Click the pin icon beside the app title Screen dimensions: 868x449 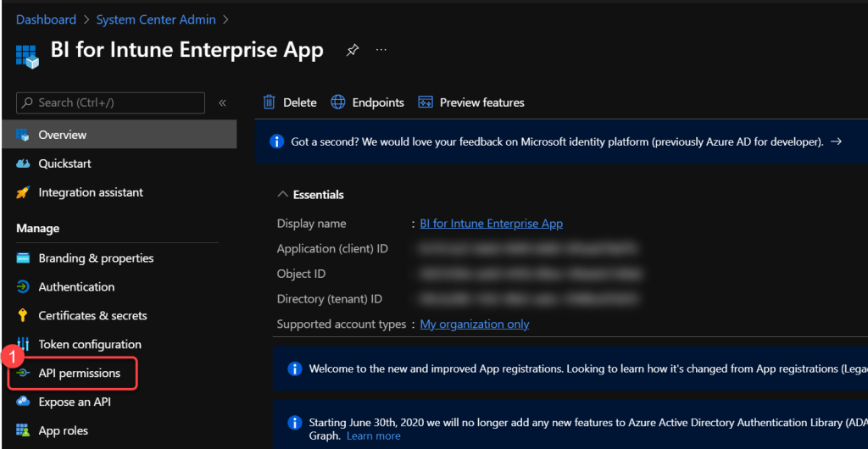coord(353,51)
